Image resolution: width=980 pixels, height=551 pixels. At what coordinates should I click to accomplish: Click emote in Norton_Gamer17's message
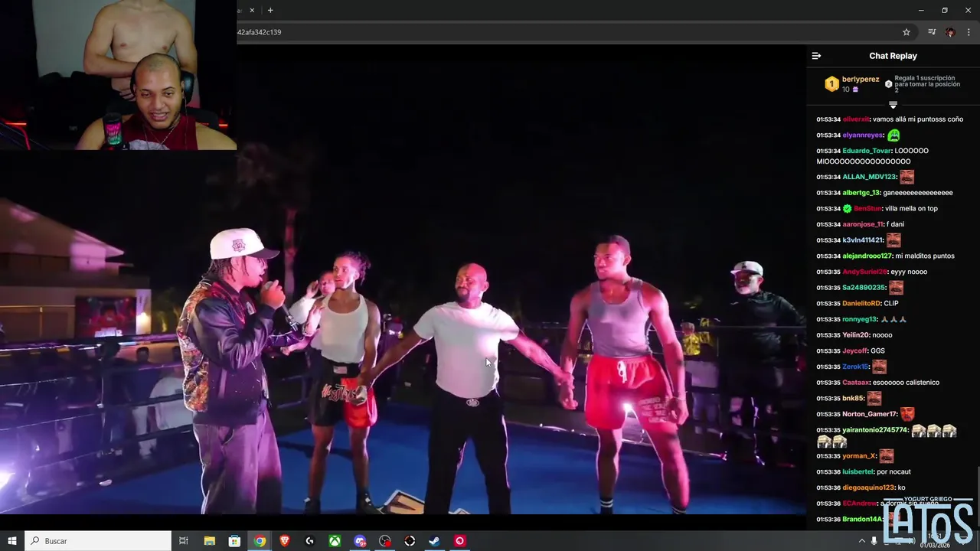[907, 413]
